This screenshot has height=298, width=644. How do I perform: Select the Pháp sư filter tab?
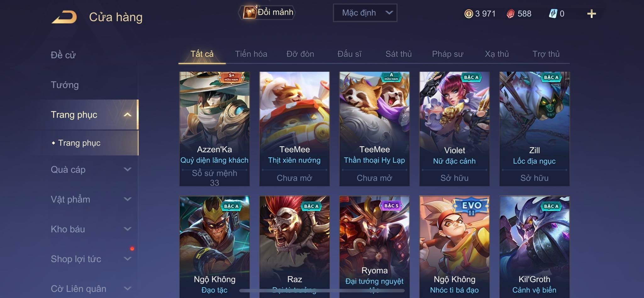(447, 54)
